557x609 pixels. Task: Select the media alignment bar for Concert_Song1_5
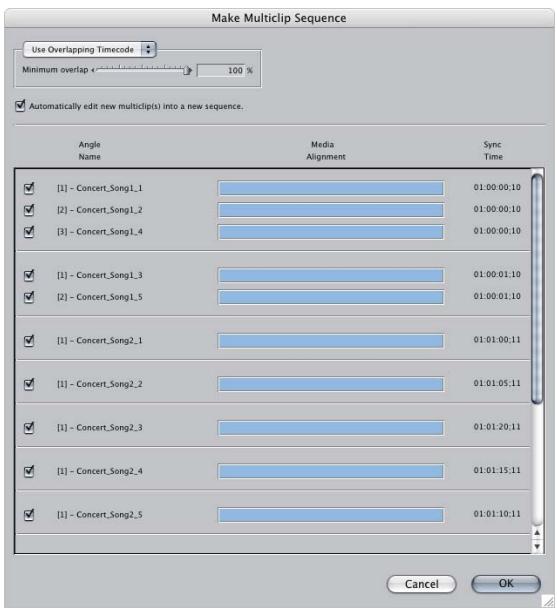click(331, 297)
